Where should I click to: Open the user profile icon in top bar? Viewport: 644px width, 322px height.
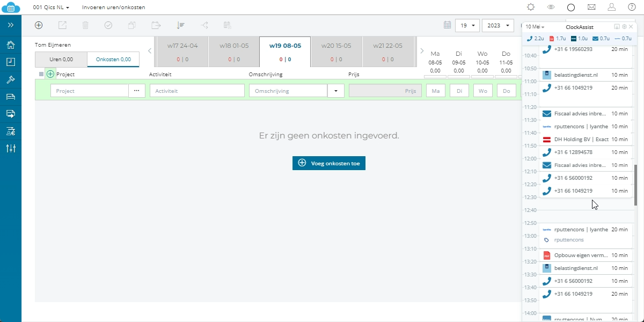612,8
